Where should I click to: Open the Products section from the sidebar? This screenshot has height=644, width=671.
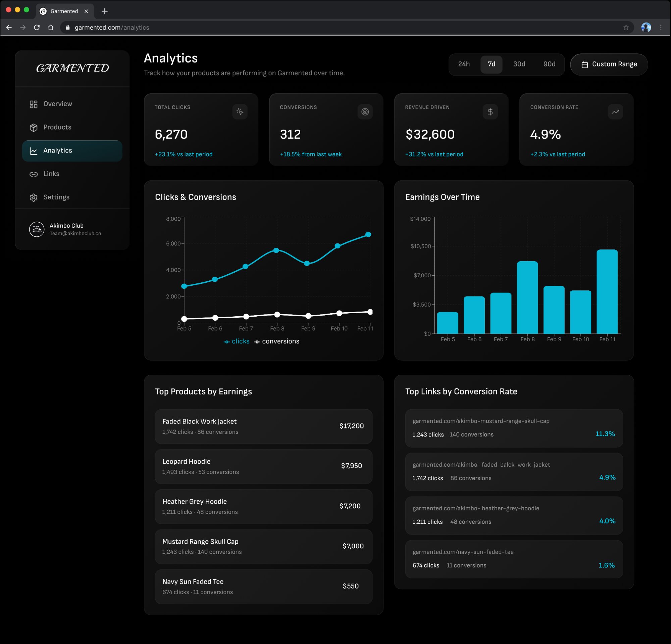click(x=57, y=127)
